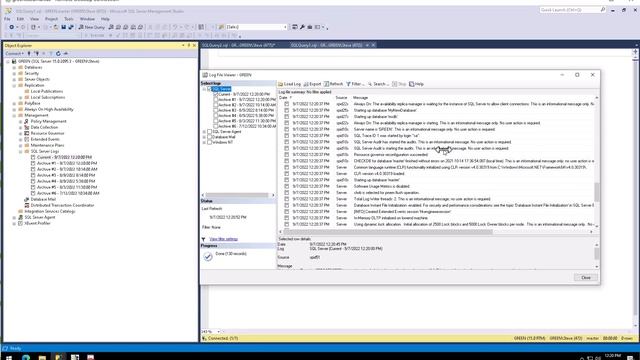This screenshot has height=360, width=640.
Task: Click the GREEN server node icon
Action: tap(14, 61)
